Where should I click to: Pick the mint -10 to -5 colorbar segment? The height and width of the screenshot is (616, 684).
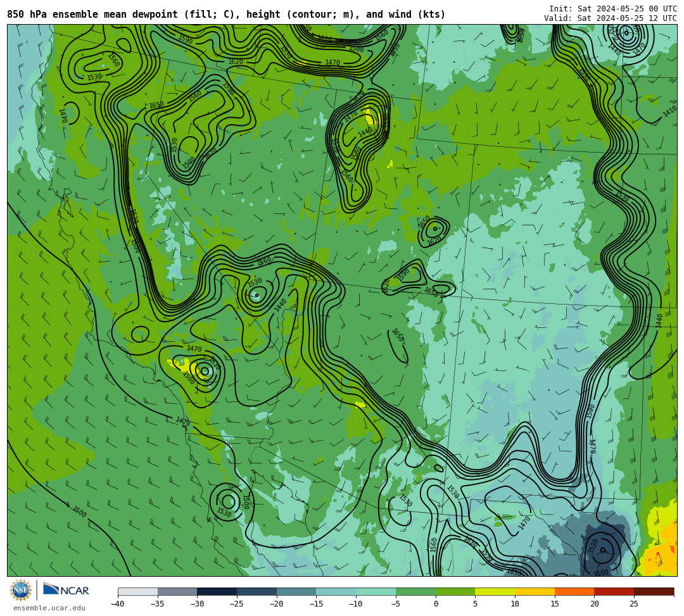click(376, 591)
